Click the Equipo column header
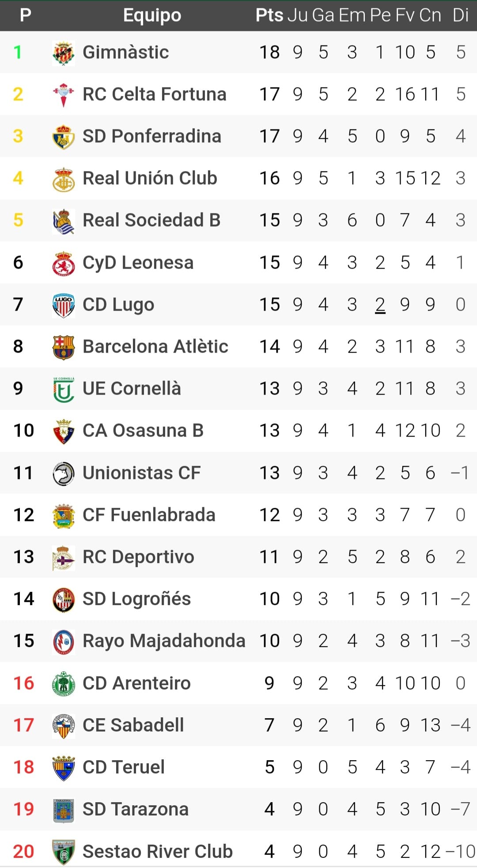 click(x=152, y=15)
